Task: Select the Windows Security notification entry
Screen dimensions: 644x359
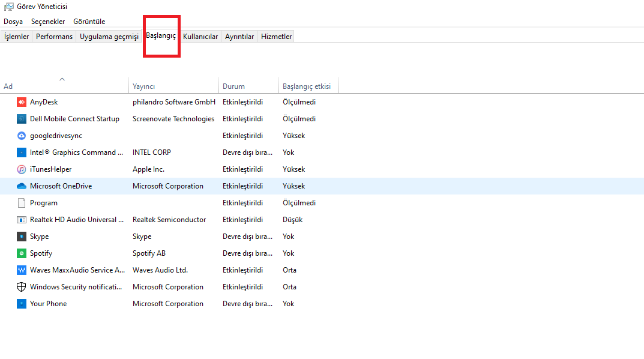Action: (76, 287)
